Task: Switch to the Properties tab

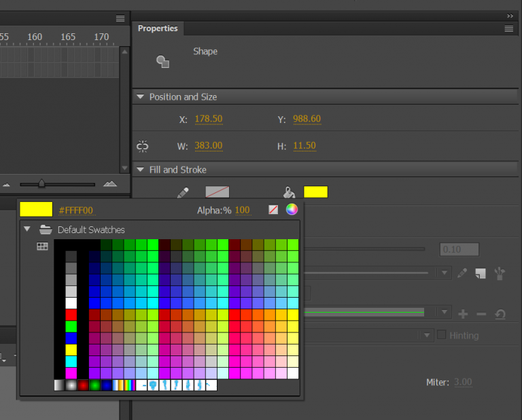Action: pos(158,29)
